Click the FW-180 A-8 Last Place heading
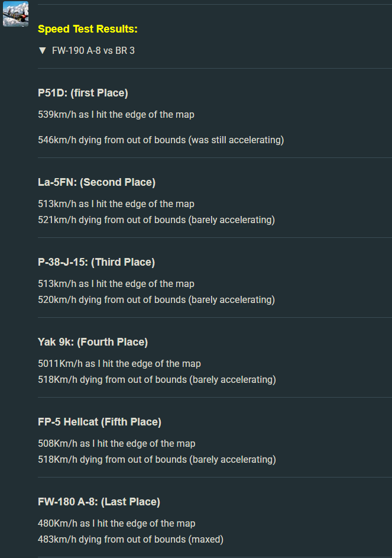Screen dimensions: 392x558 tap(99, 502)
